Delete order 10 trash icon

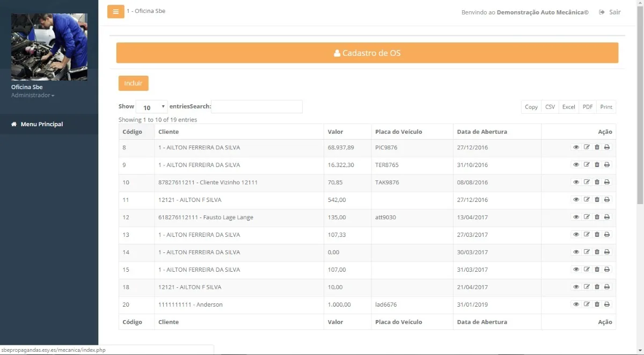tap(597, 182)
